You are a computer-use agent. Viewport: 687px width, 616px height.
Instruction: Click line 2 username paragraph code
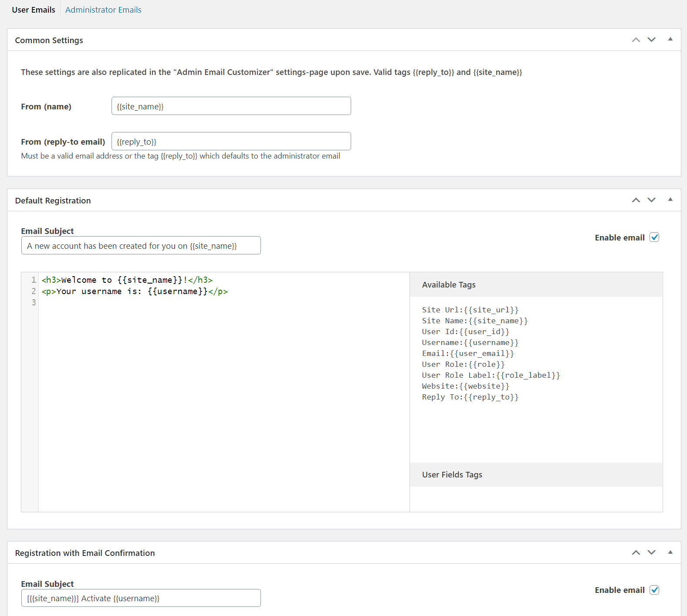coord(135,291)
